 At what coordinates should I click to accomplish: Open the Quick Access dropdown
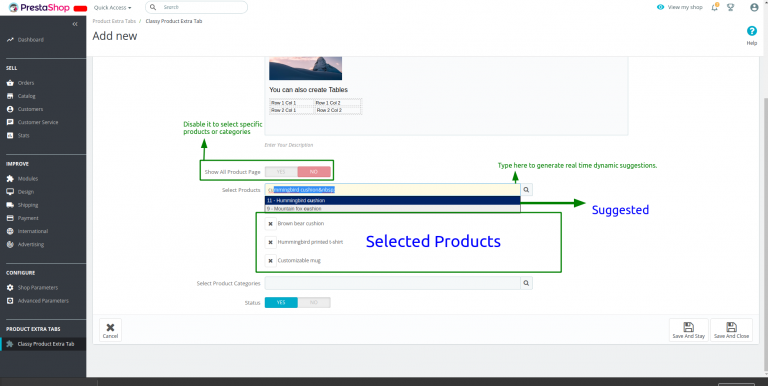(x=113, y=7)
